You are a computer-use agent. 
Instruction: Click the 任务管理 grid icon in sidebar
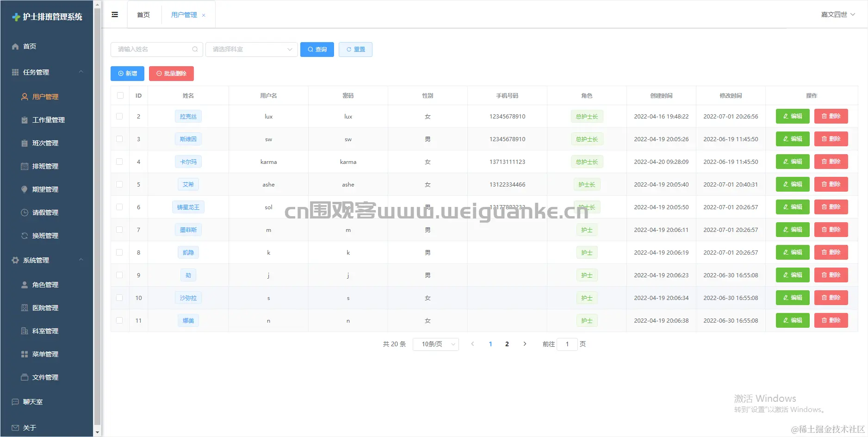15,72
